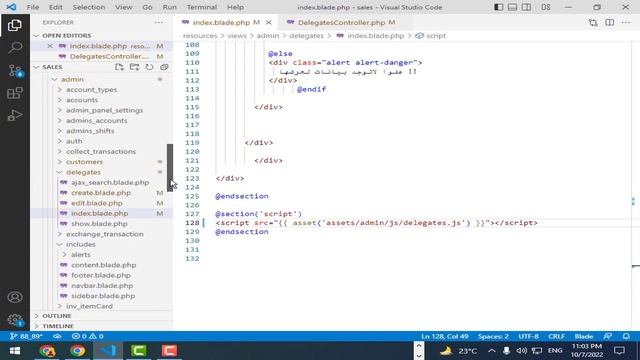This screenshot has height=360, width=640.
Task: Expand the alerts folder
Action: point(81,255)
